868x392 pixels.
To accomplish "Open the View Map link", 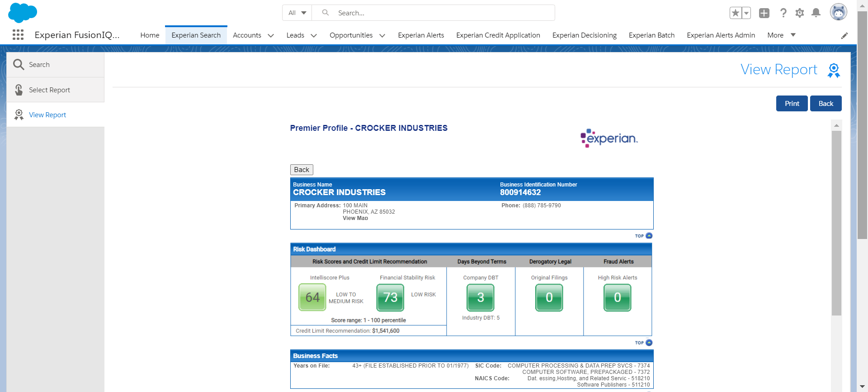I will [x=355, y=218].
